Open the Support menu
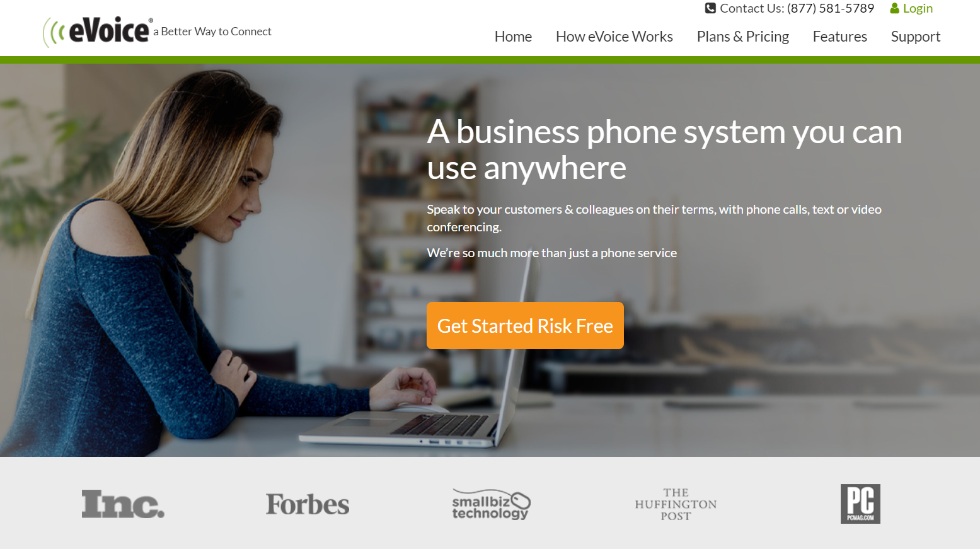 (x=915, y=37)
